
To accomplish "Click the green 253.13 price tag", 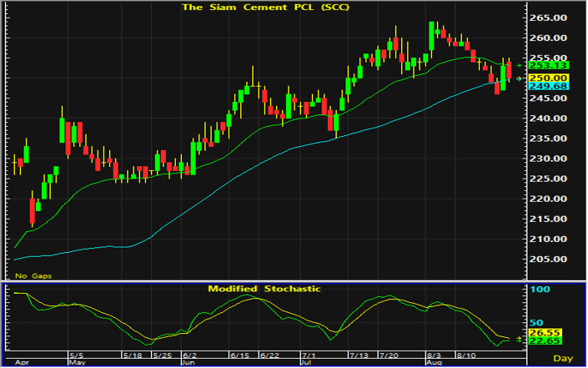I will tap(549, 66).
